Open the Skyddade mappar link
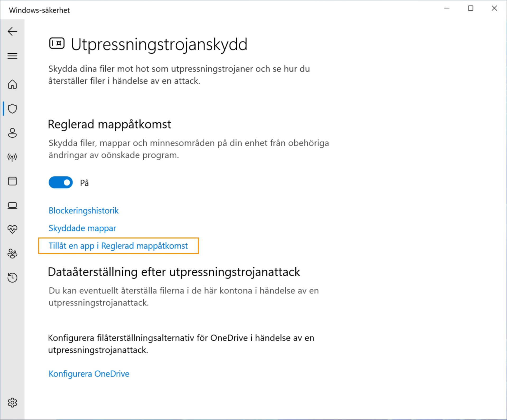 point(82,228)
